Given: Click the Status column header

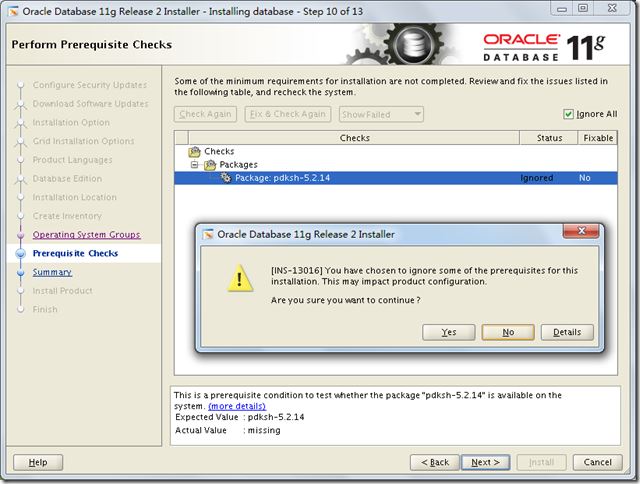Looking at the screenshot, I should click(x=549, y=138).
